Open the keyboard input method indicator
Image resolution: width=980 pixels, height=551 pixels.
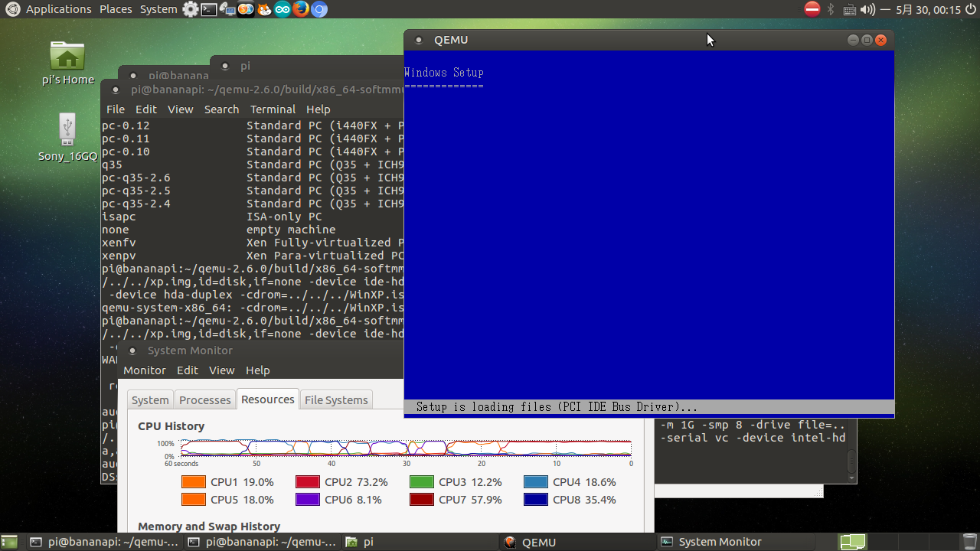point(849,10)
